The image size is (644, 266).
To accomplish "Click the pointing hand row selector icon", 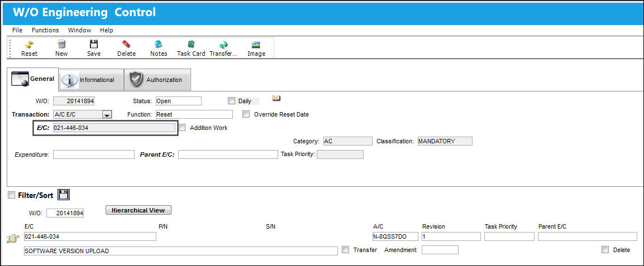I will click(13, 239).
